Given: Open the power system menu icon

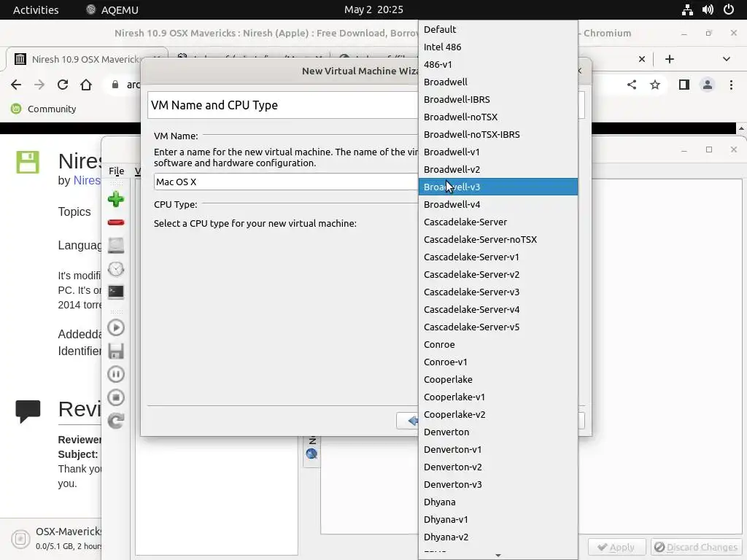Looking at the screenshot, I should (x=729, y=9).
